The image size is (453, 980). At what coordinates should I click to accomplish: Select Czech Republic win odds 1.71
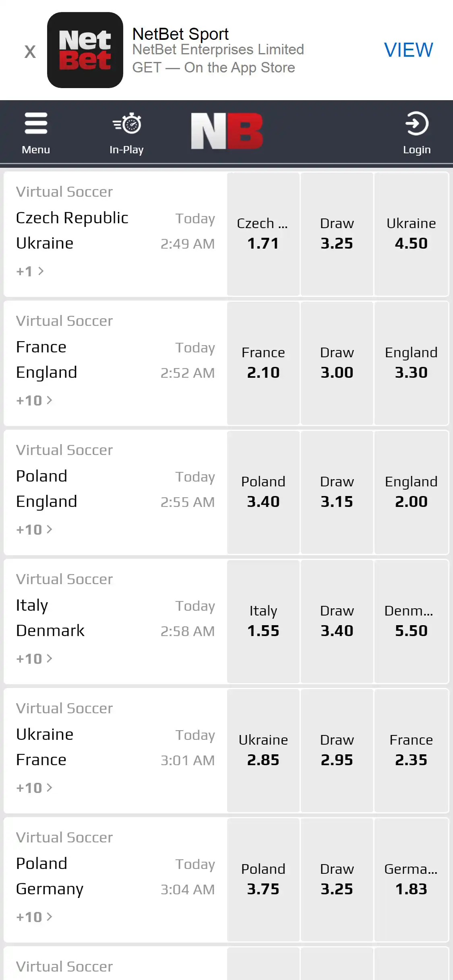[263, 234]
